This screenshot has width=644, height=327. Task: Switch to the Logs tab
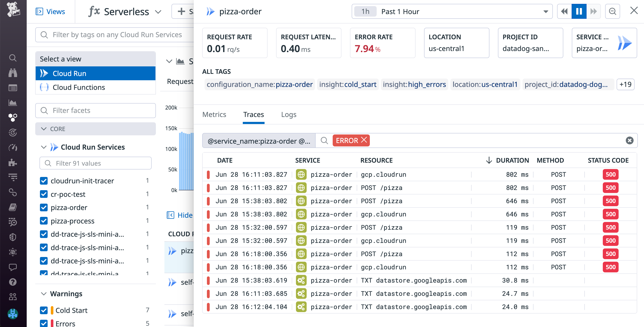(x=289, y=114)
